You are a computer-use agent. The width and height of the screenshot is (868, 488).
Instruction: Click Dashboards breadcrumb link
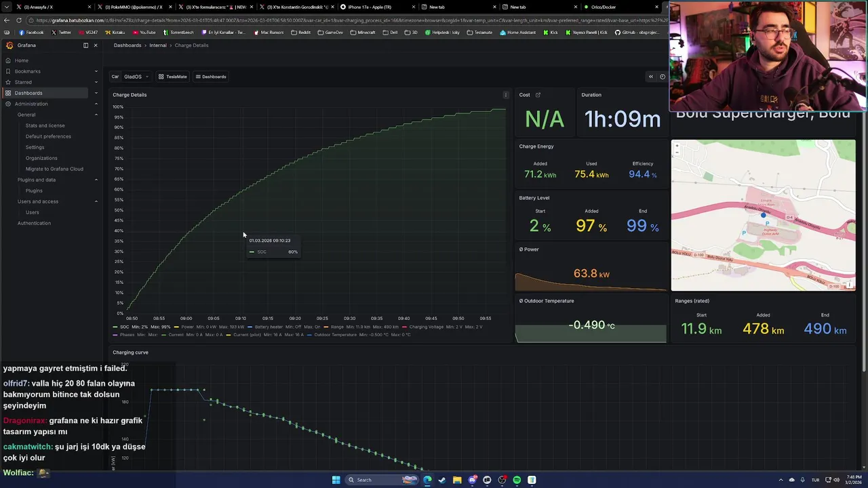point(127,45)
